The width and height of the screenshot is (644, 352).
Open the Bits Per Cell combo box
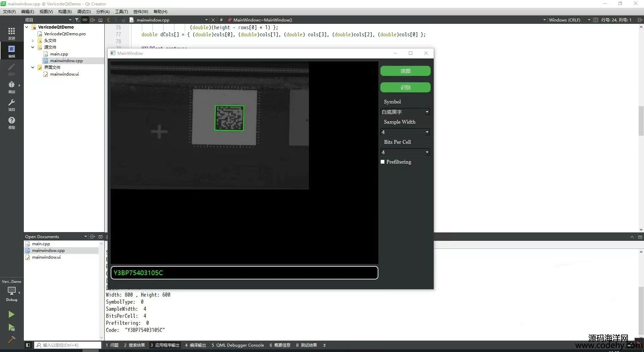(405, 152)
